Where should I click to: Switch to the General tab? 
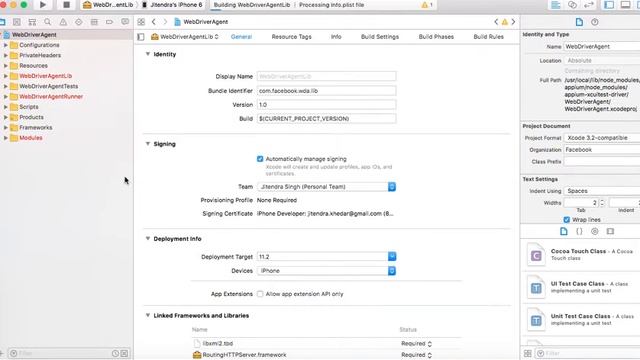pyautogui.click(x=241, y=37)
